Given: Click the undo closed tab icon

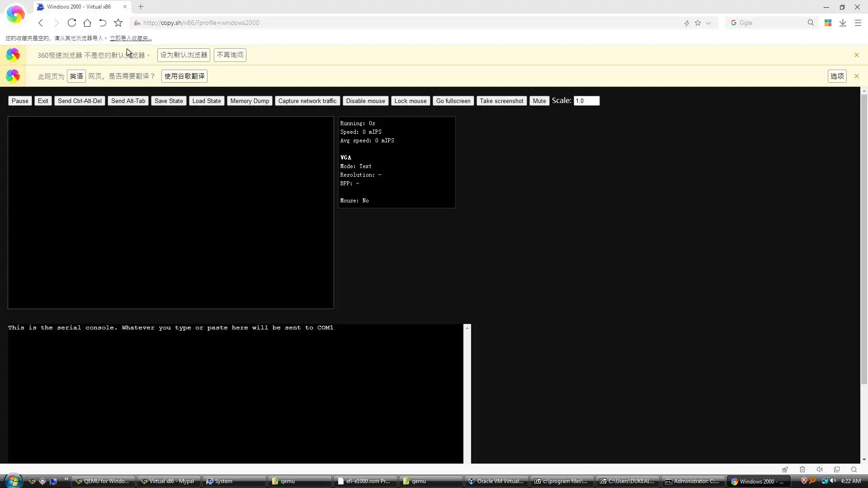Looking at the screenshot, I should pyautogui.click(x=103, y=23).
